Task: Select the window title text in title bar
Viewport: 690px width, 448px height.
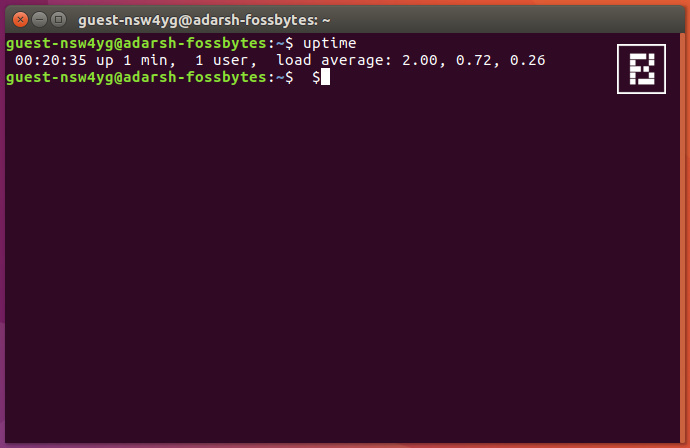Action: click(x=204, y=20)
